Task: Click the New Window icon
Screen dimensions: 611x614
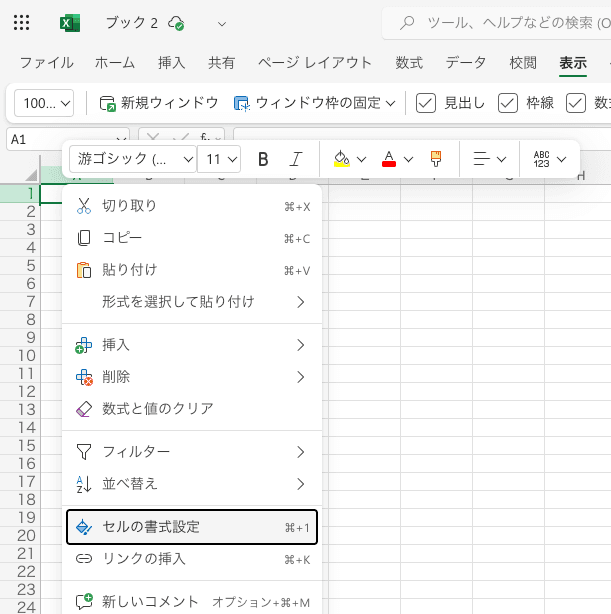Action: point(107,103)
